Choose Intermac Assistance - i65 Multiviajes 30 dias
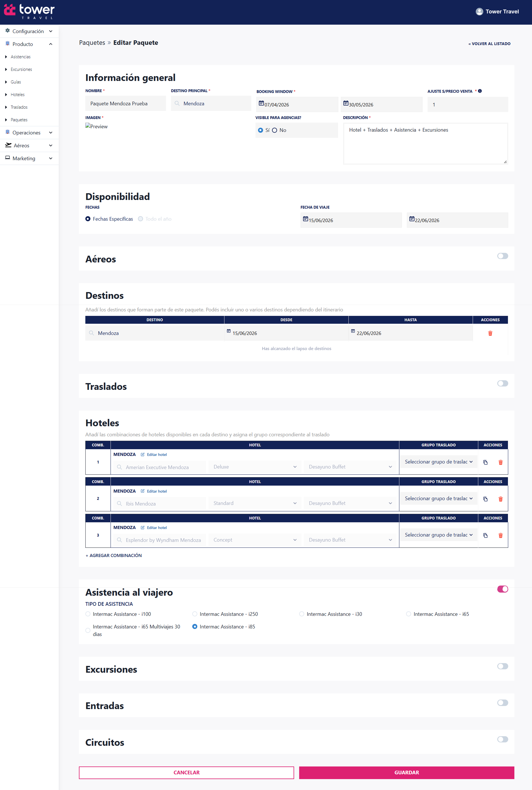 click(x=88, y=630)
